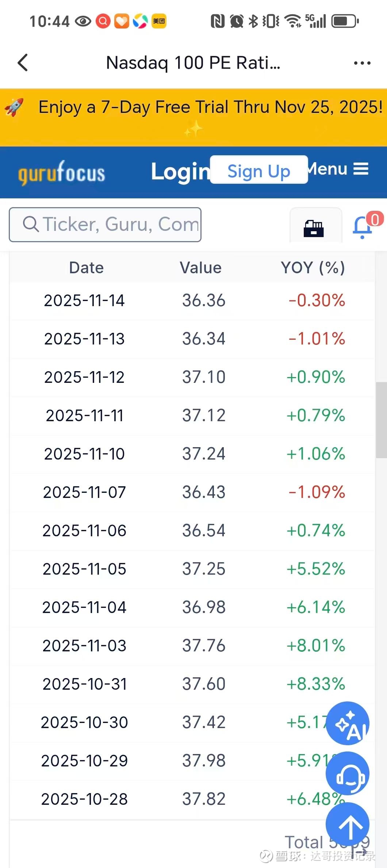Sort by the Date column header

pyautogui.click(x=87, y=268)
